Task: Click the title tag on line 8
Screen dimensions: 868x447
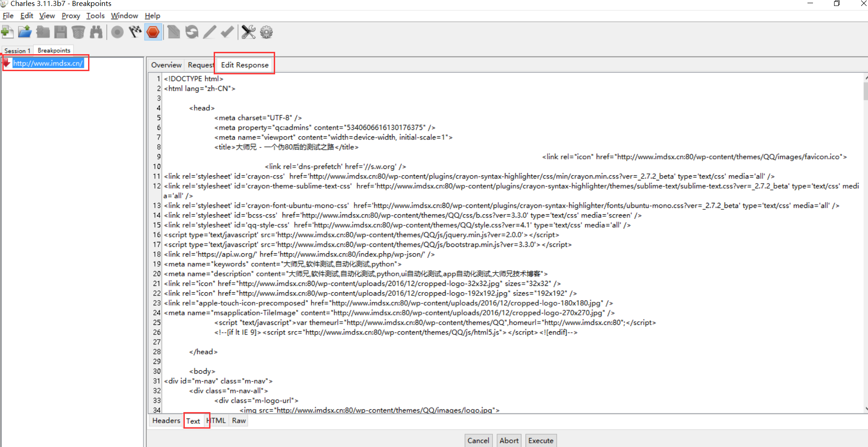Action: point(286,147)
